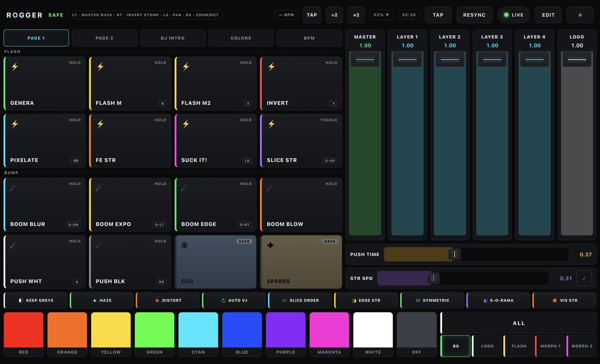The height and width of the screenshot is (364, 600).
Task: Click the refresh icon on AUTO VJ
Action: [x=223, y=300]
